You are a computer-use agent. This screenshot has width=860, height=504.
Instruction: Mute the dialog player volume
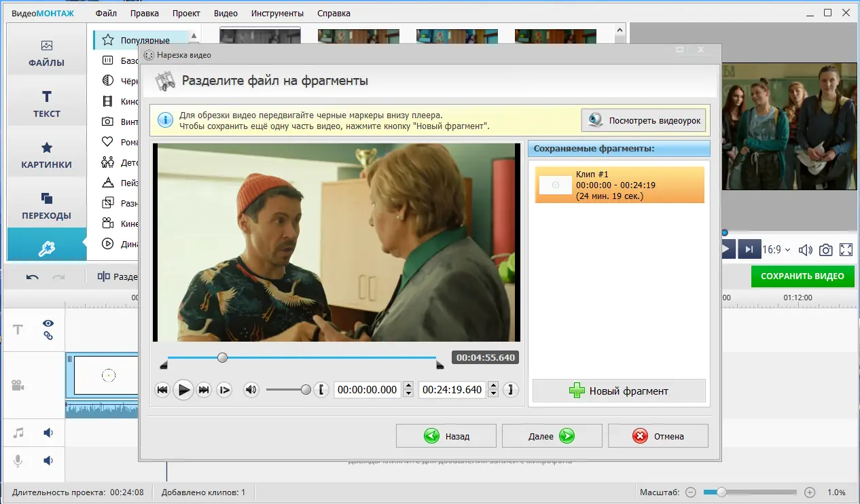coord(251,390)
